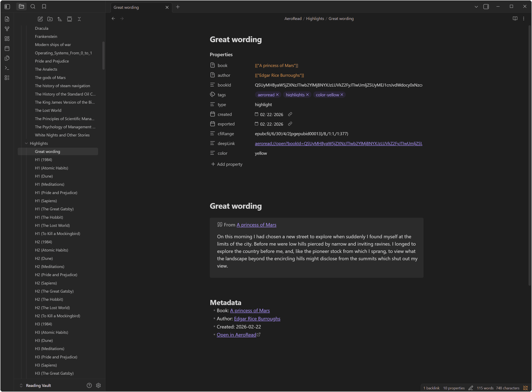Create a new folder icon
Screen dimensions: 532x392
point(50,19)
